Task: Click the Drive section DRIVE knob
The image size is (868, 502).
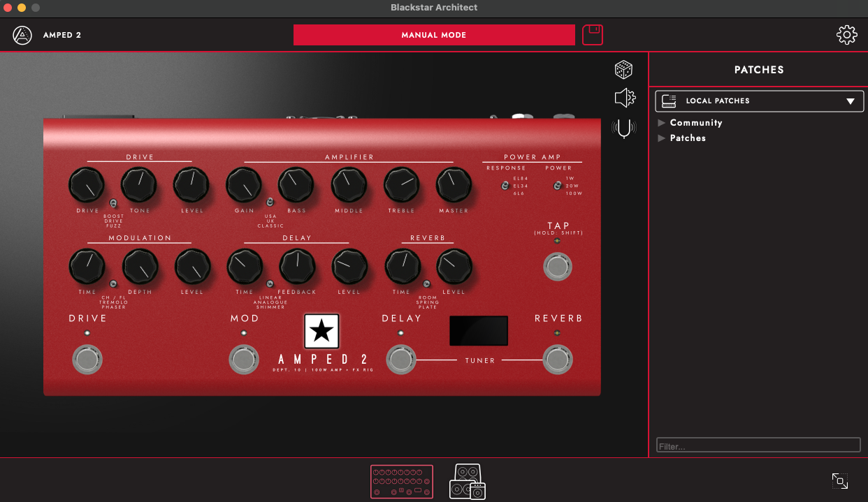Action: (87, 186)
